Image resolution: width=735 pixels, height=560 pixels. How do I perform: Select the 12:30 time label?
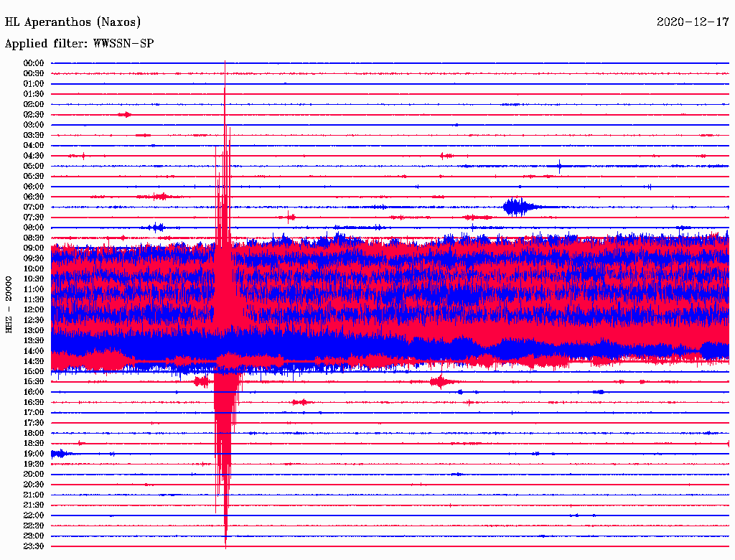click(34, 320)
